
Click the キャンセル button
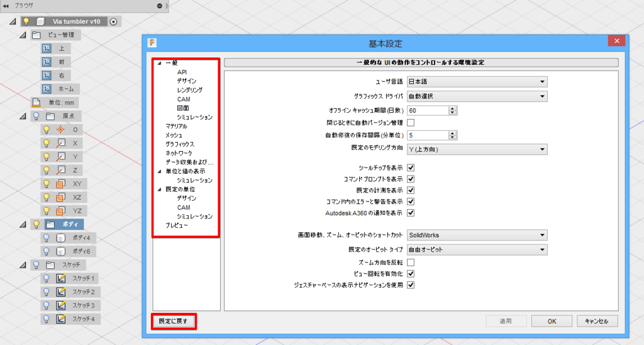(x=597, y=321)
